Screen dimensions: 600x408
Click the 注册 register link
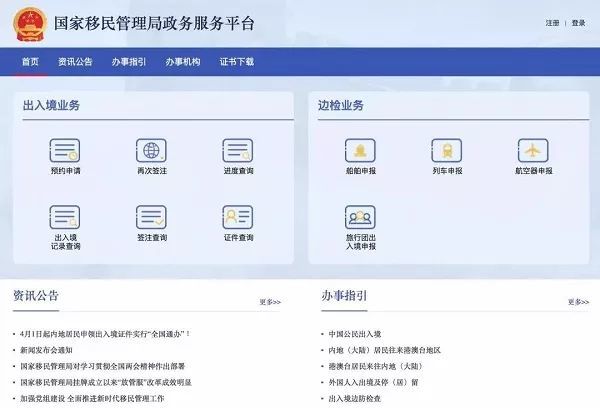552,23
